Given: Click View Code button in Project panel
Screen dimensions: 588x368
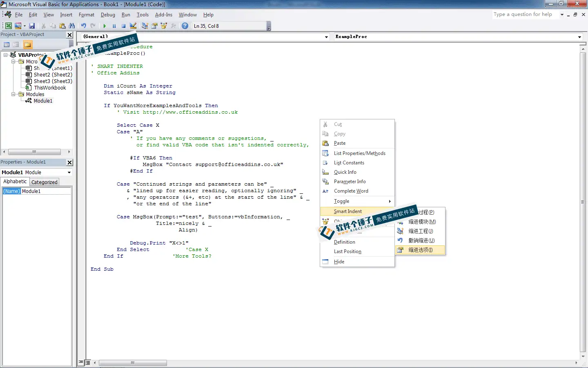Looking at the screenshot, I should point(7,45).
